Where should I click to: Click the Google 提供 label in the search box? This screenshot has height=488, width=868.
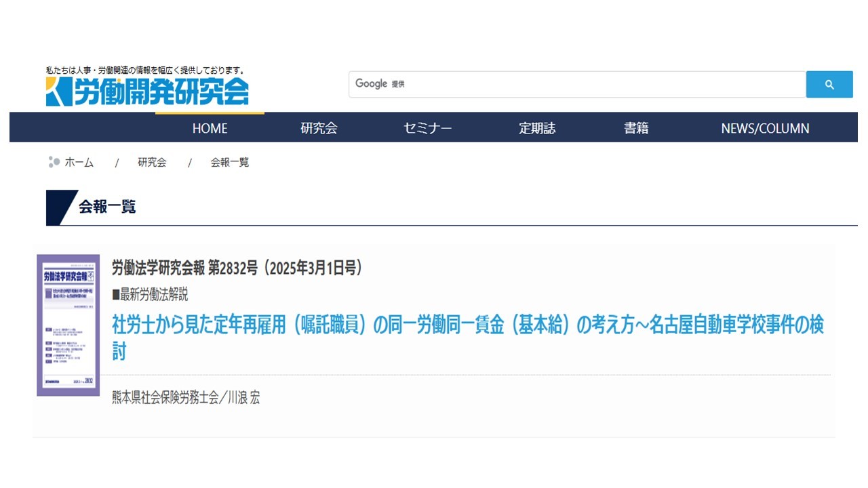380,84
